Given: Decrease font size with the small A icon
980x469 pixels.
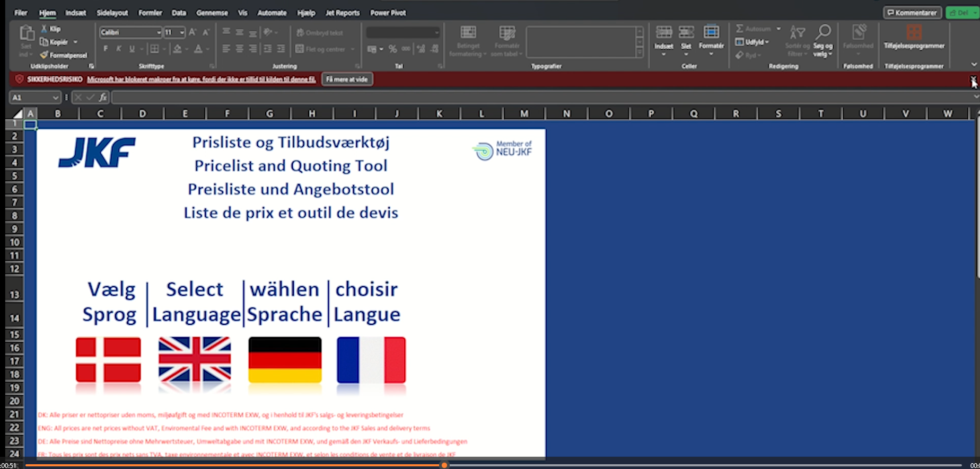Looking at the screenshot, I should pos(206,32).
